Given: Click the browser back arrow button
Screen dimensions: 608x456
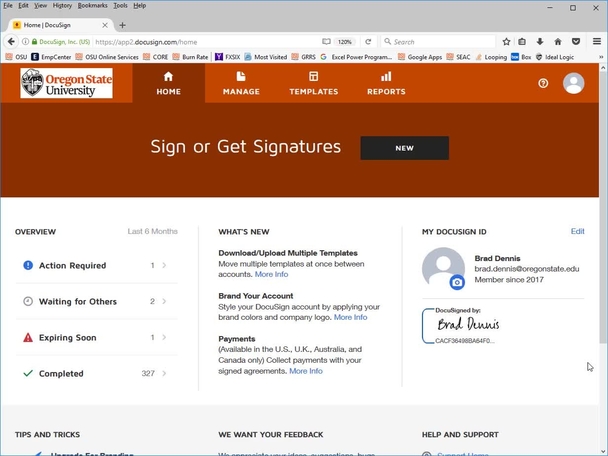Looking at the screenshot, I should click(11, 42).
